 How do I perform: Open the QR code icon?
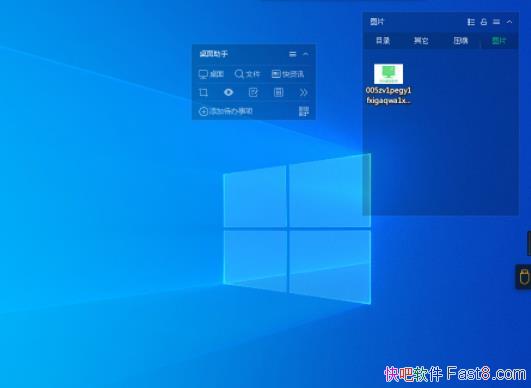point(304,111)
